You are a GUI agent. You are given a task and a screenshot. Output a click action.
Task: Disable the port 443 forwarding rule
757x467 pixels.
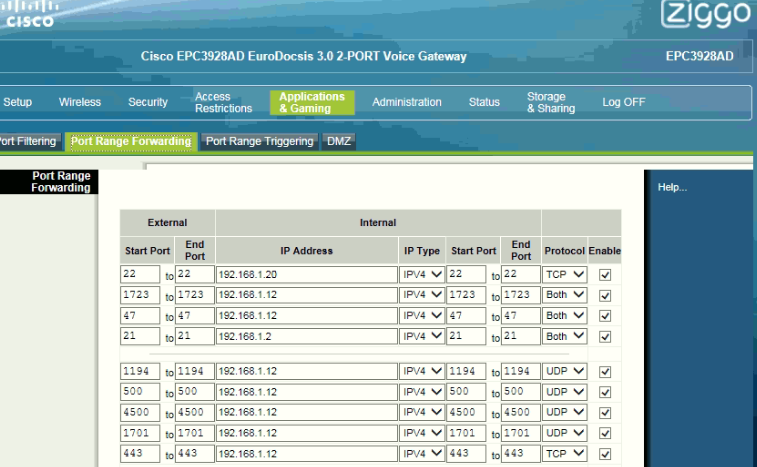pos(604,454)
